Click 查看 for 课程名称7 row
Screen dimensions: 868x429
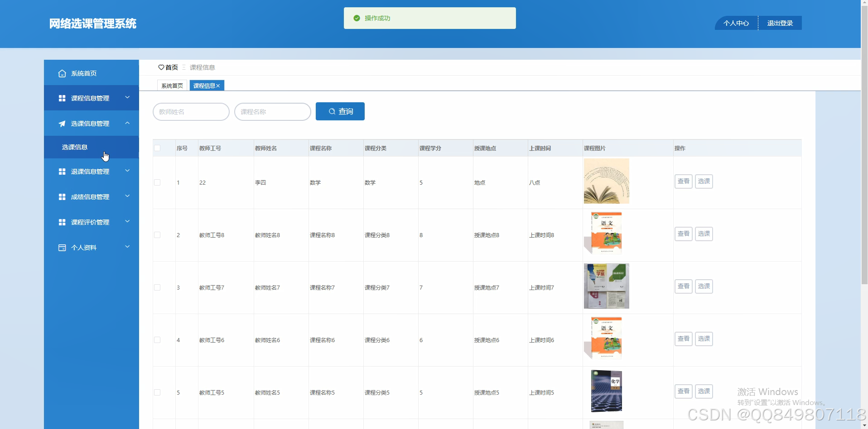click(x=684, y=286)
